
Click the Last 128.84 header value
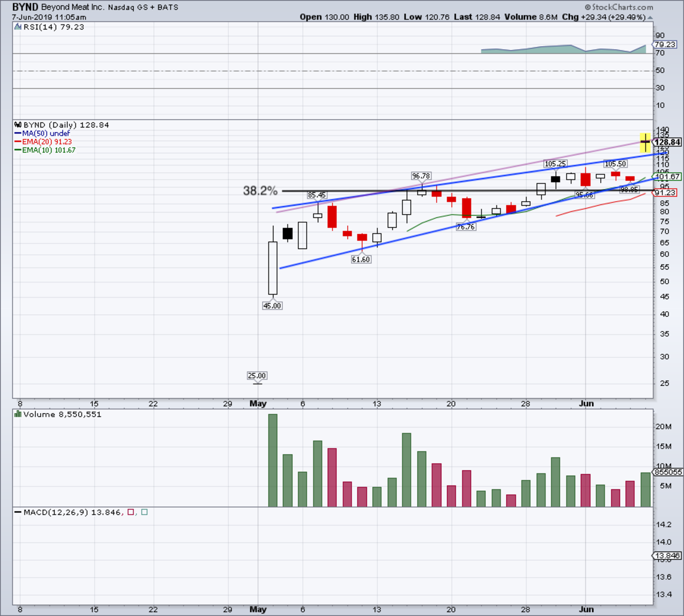coord(477,17)
